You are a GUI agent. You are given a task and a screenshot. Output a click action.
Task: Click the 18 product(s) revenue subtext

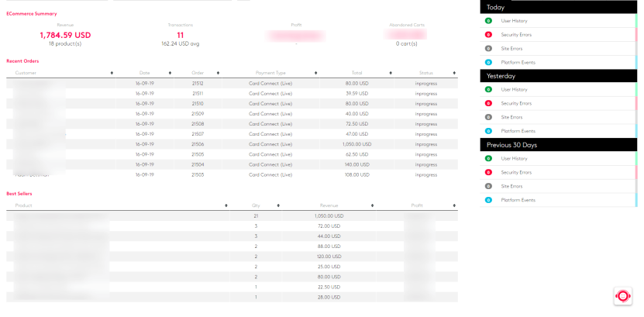pyautogui.click(x=65, y=43)
